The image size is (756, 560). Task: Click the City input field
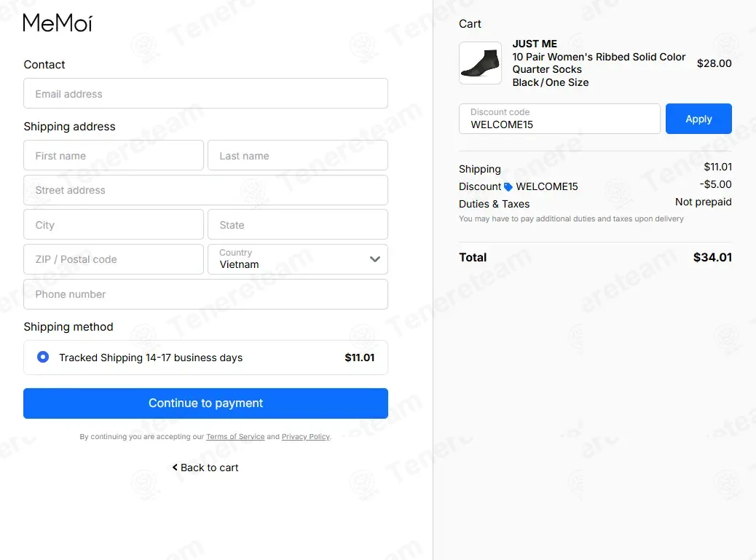tap(114, 224)
